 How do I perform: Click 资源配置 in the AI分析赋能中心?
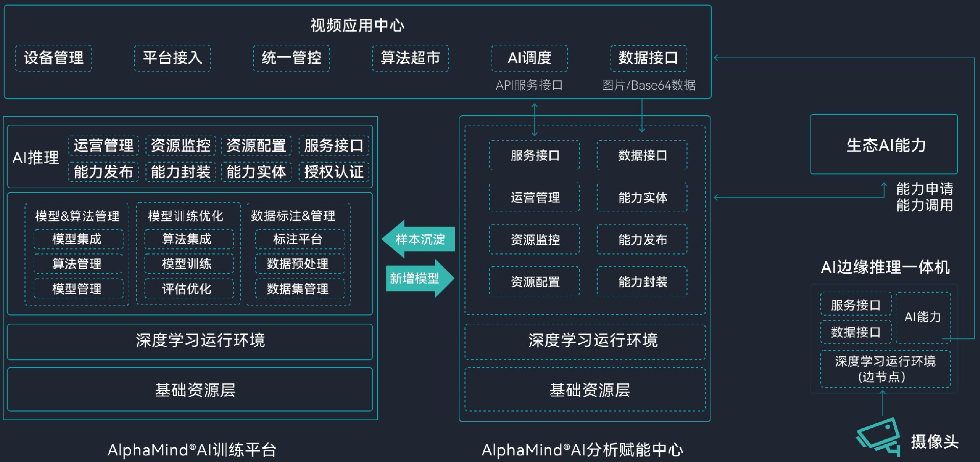tap(534, 281)
